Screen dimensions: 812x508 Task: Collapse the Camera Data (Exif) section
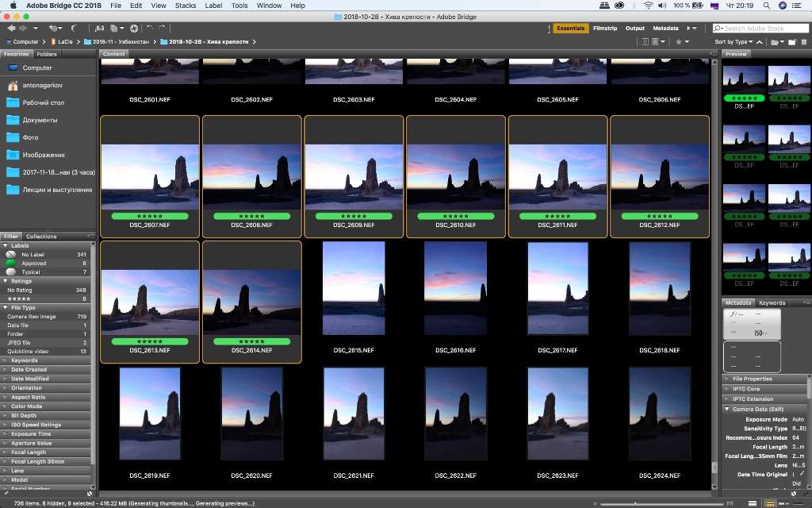point(726,409)
